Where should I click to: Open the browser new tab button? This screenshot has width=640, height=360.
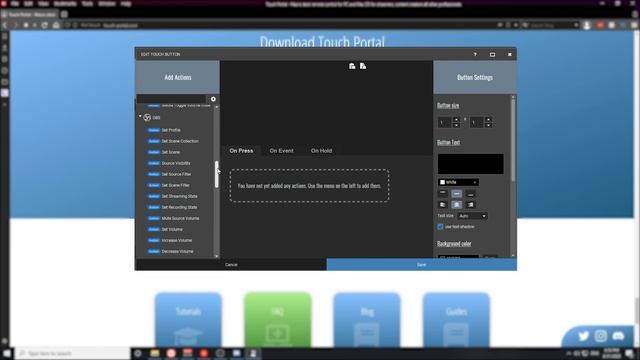click(x=64, y=14)
